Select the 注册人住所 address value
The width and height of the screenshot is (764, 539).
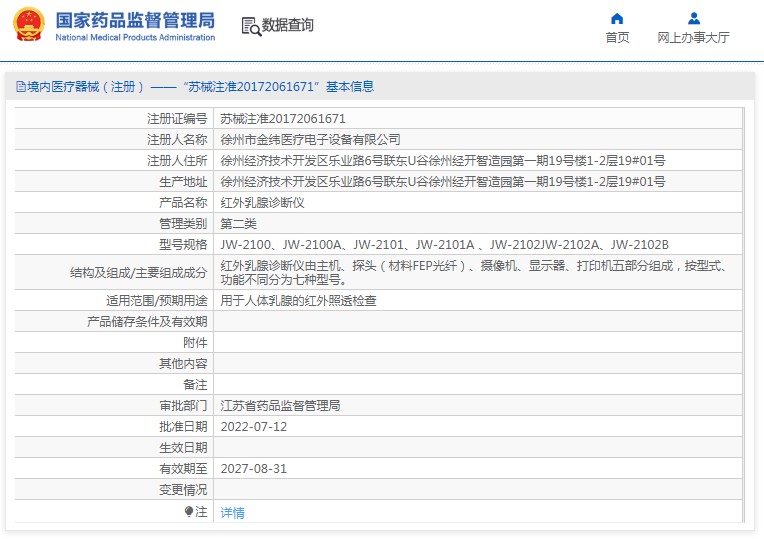(442, 160)
